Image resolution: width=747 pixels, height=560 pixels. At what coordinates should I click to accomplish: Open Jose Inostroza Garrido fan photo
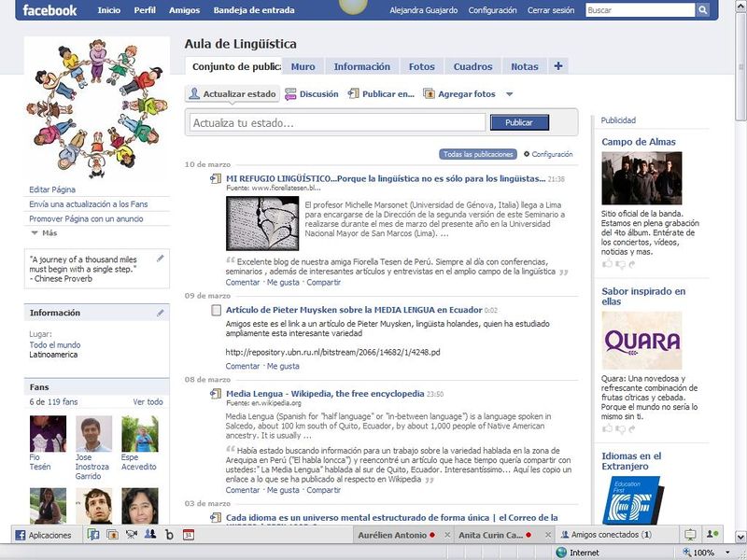point(94,433)
